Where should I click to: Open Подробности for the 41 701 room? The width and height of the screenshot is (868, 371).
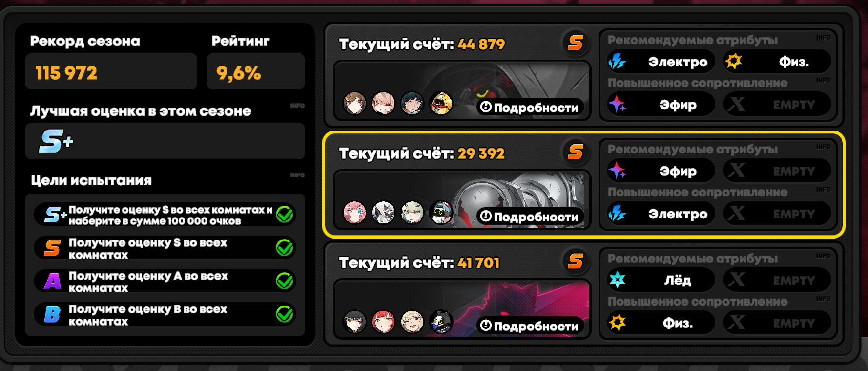point(530,326)
